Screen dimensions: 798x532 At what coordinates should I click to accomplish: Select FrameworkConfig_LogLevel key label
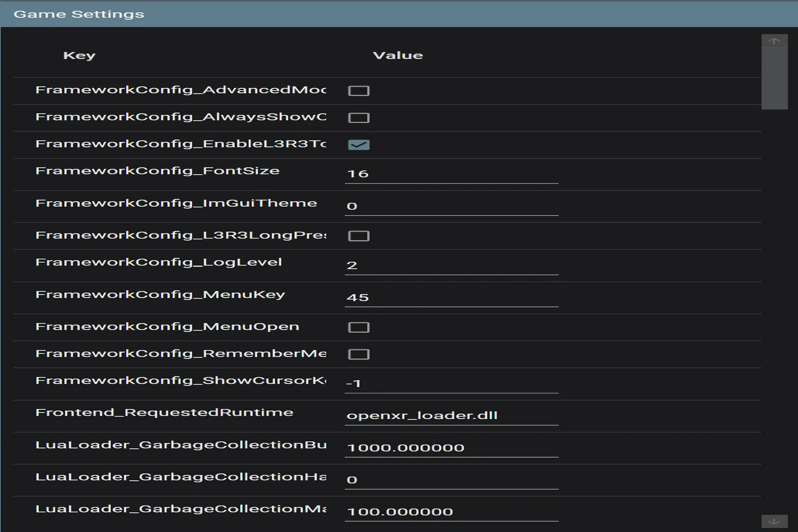click(x=158, y=262)
